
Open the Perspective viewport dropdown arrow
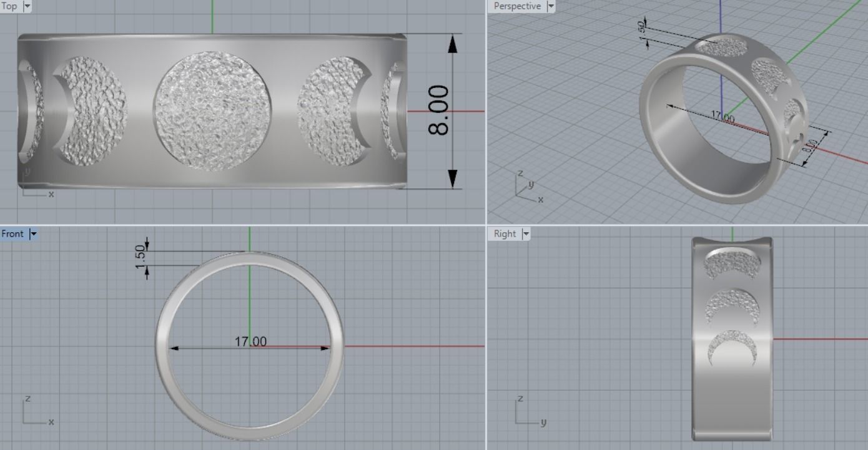coord(550,6)
